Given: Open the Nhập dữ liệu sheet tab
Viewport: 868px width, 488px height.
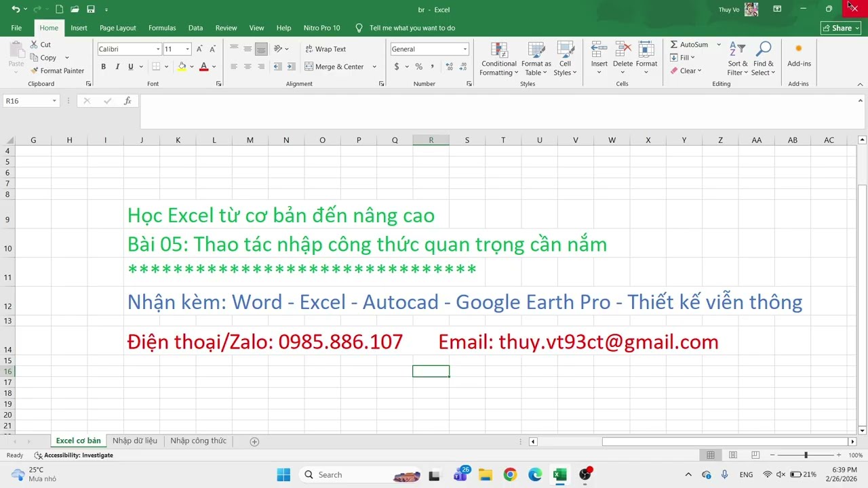Looking at the screenshot, I should click(x=135, y=441).
